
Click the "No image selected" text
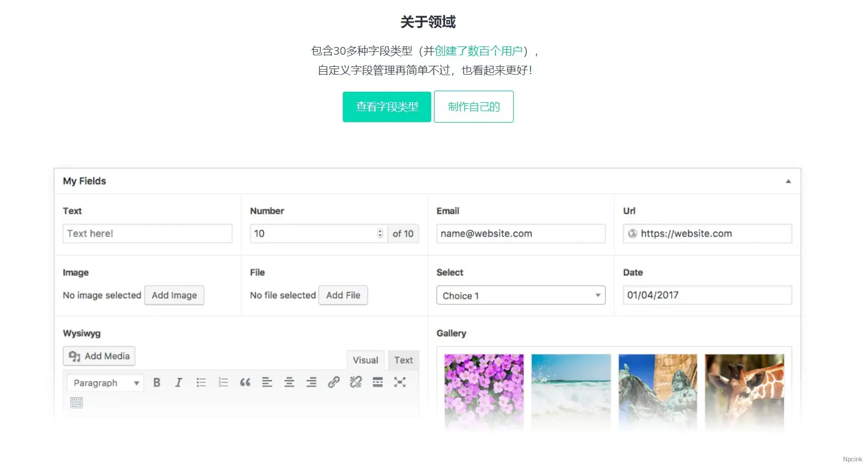tap(102, 295)
